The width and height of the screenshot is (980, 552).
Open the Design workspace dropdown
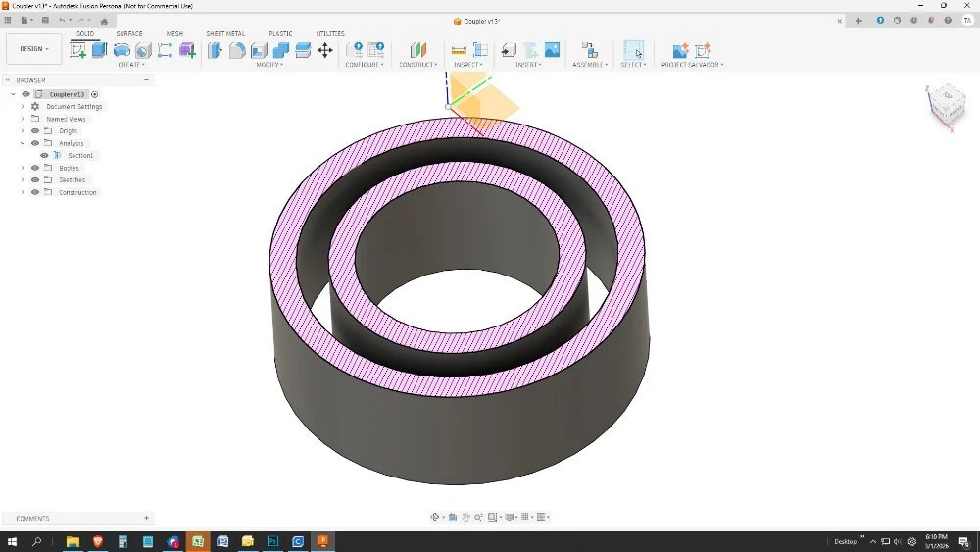[x=33, y=49]
